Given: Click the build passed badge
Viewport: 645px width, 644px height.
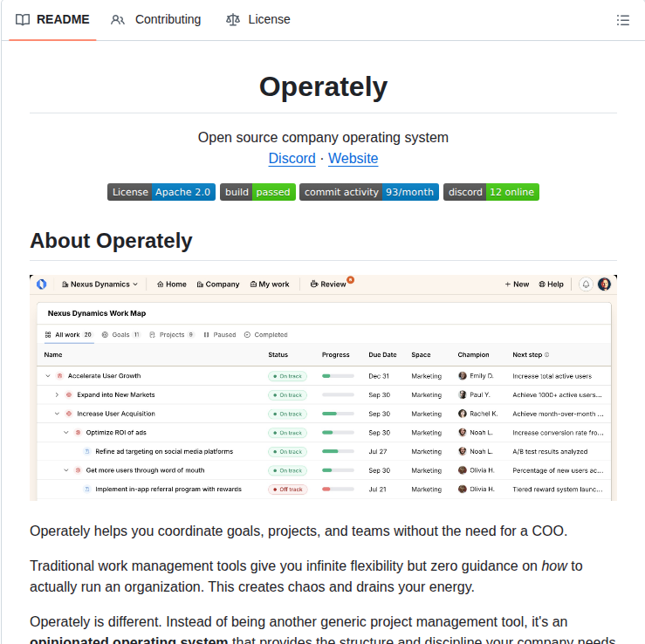Looking at the screenshot, I should click(x=257, y=192).
